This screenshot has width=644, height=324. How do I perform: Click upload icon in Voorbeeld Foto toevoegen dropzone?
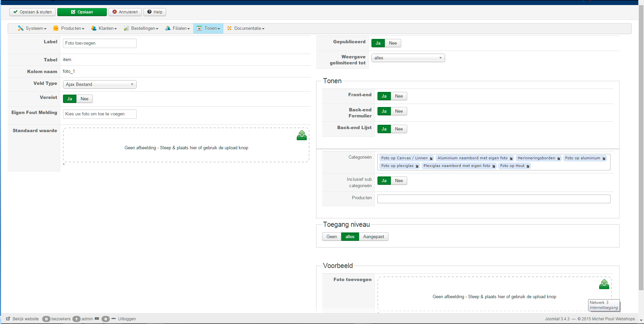point(604,284)
